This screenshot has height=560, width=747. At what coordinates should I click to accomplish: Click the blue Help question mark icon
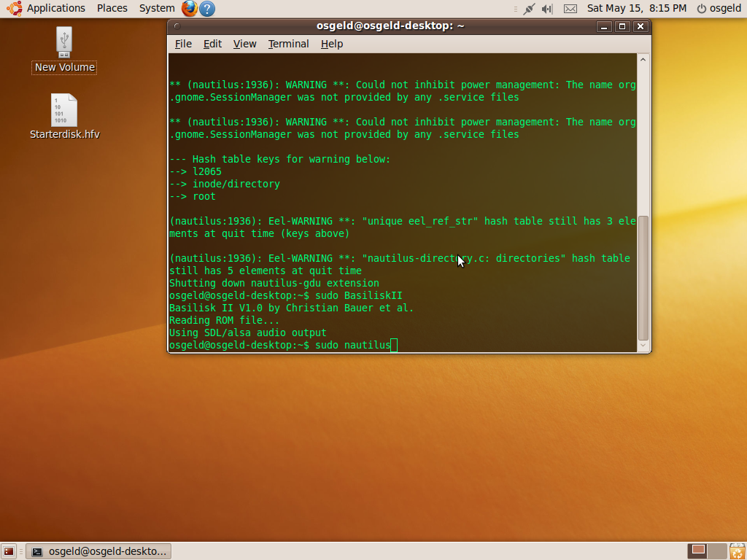206,9
